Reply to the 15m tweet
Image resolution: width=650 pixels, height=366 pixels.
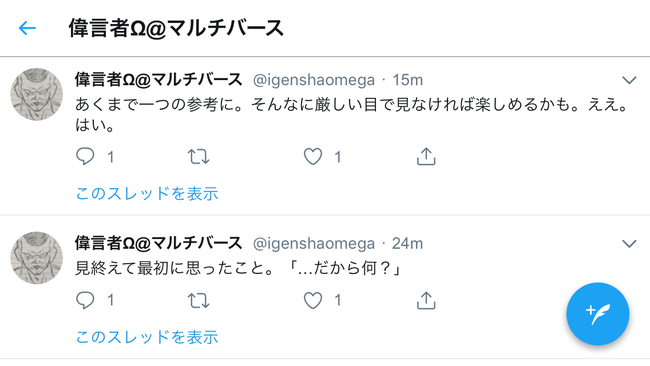(x=85, y=157)
